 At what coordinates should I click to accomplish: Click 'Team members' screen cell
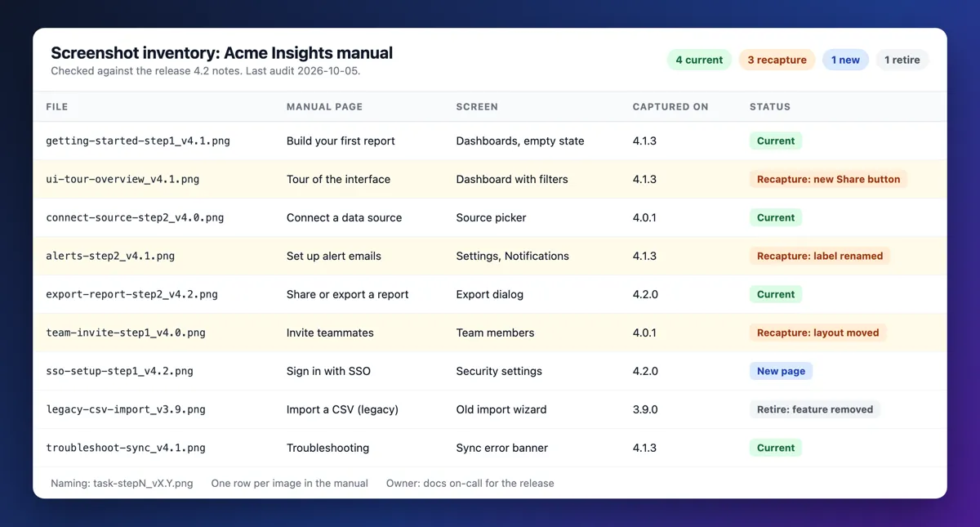[496, 333]
